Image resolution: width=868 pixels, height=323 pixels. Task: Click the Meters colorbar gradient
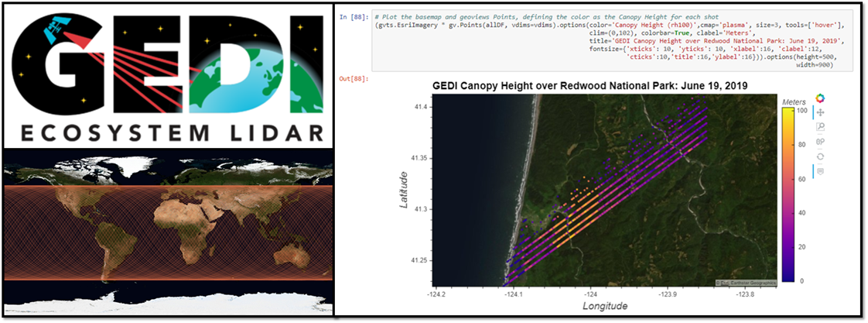point(789,194)
